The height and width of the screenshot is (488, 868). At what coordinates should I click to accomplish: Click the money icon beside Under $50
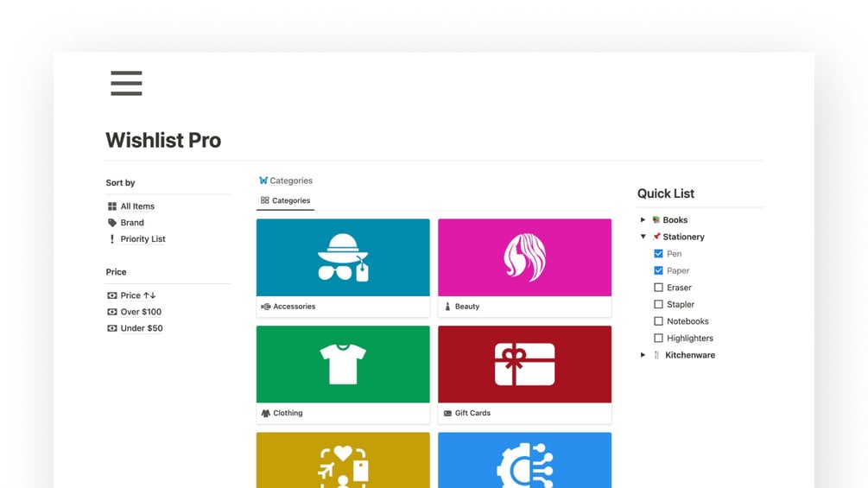pyautogui.click(x=111, y=328)
